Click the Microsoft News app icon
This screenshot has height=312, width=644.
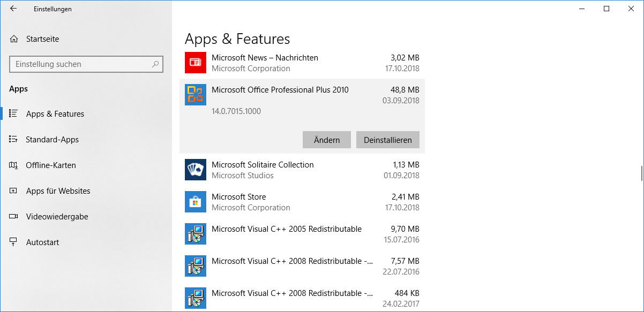(196, 63)
